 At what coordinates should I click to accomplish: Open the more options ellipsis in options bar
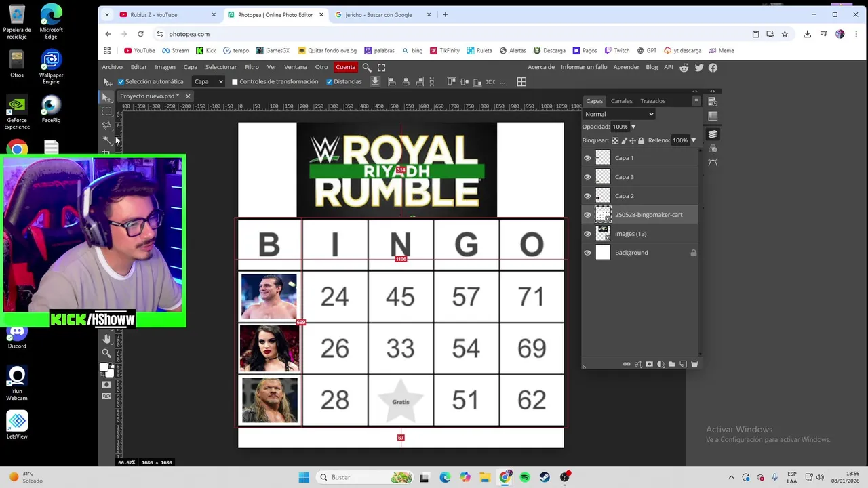(x=502, y=82)
